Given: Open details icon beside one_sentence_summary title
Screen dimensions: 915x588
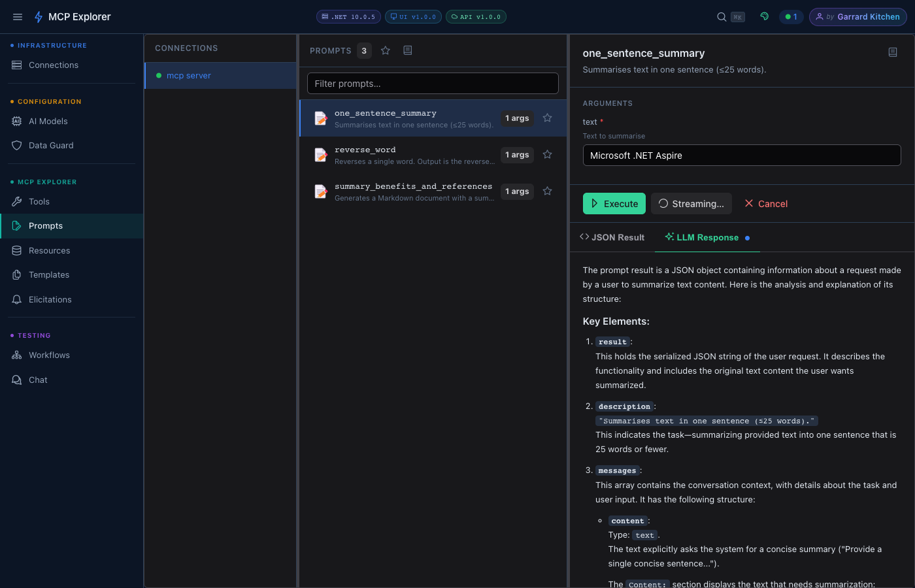Looking at the screenshot, I should tap(893, 52).
